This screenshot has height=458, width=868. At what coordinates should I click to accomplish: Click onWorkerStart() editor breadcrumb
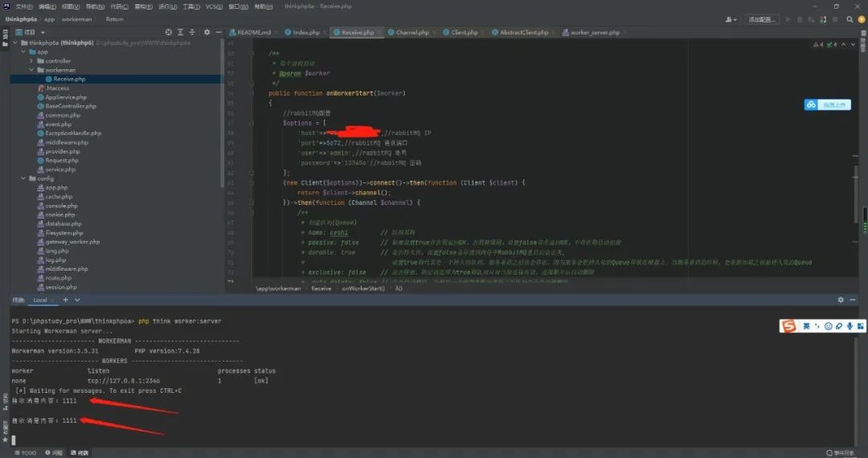click(363, 288)
